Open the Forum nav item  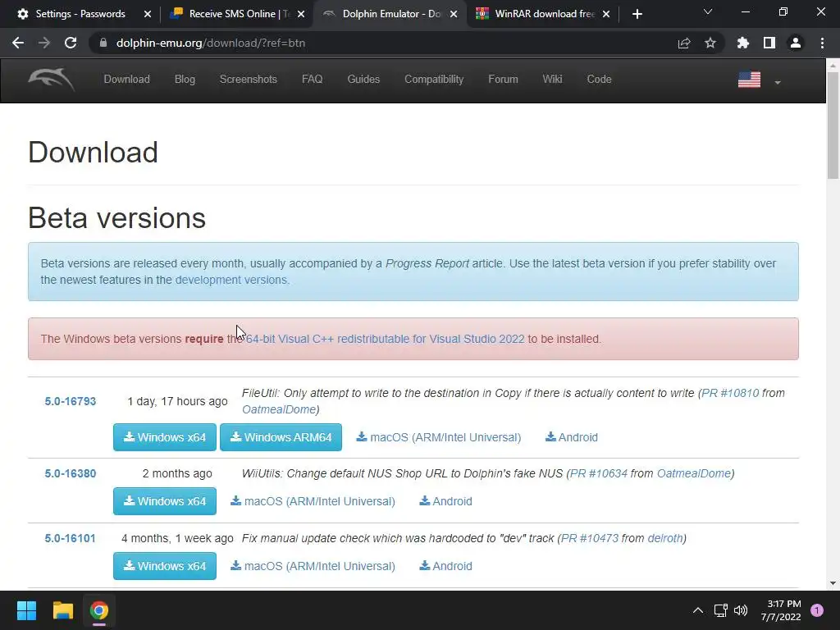503,80
